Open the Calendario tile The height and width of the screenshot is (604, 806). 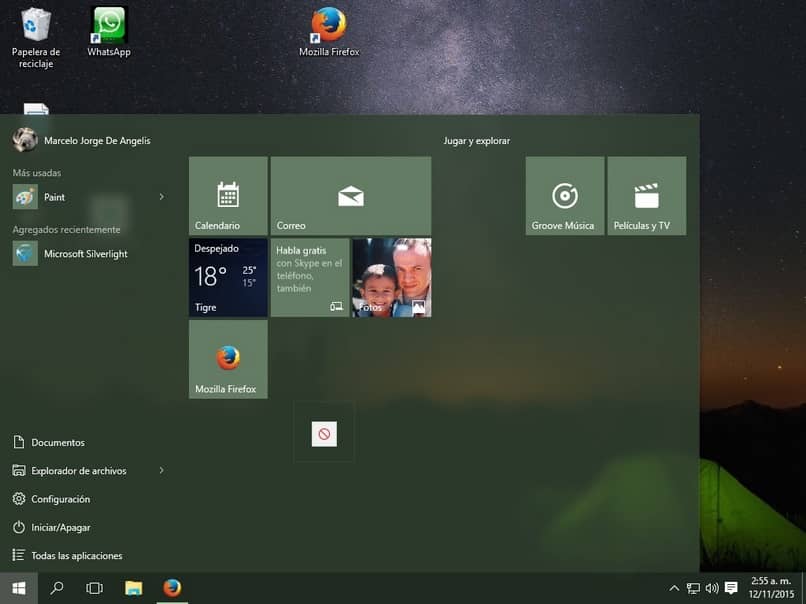coord(228,195)
